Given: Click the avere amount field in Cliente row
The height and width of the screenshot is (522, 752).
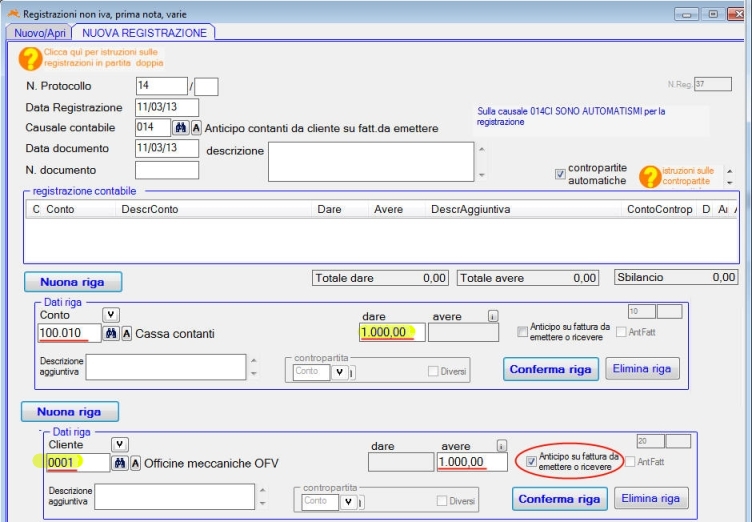Looking at the screenshot, I should [x=472, y=462].
